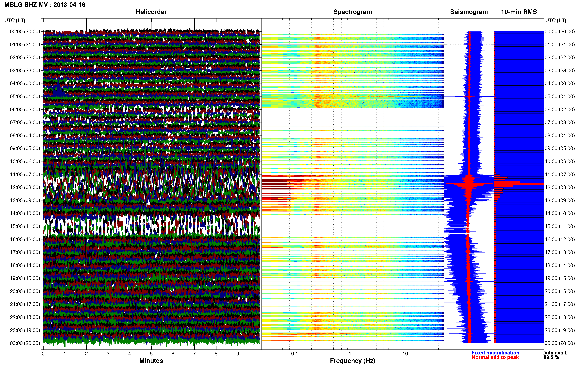Click left time label '19:00 (15:00)'

pyautogui.click(x=25, y=278)
